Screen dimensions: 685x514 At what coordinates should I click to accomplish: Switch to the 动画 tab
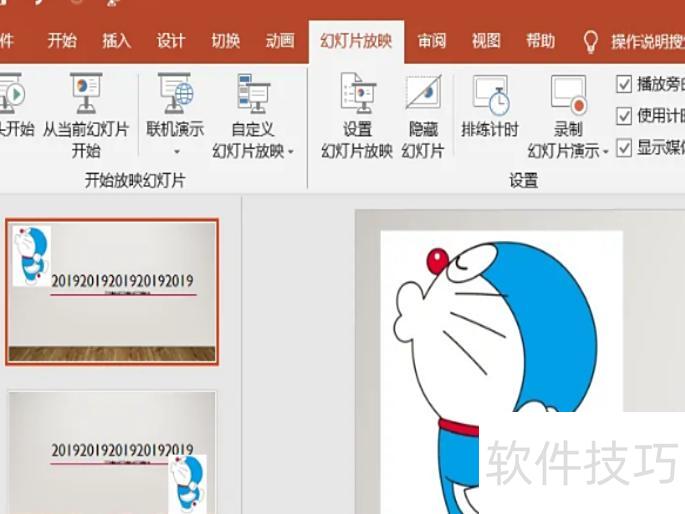tap(280, 41)
